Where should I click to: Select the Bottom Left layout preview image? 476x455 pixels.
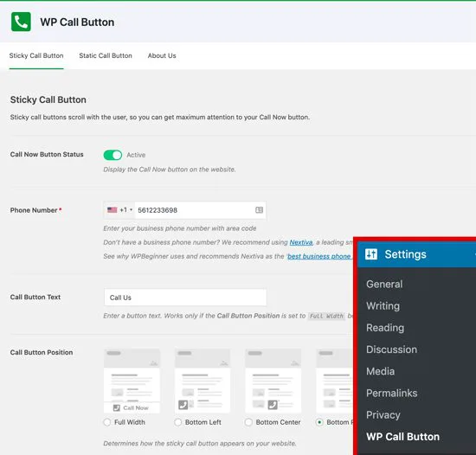(x=203, y=381)
